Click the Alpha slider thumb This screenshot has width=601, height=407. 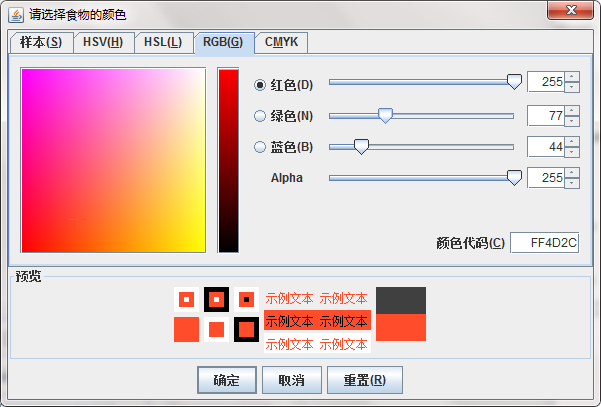pos(514,177)
